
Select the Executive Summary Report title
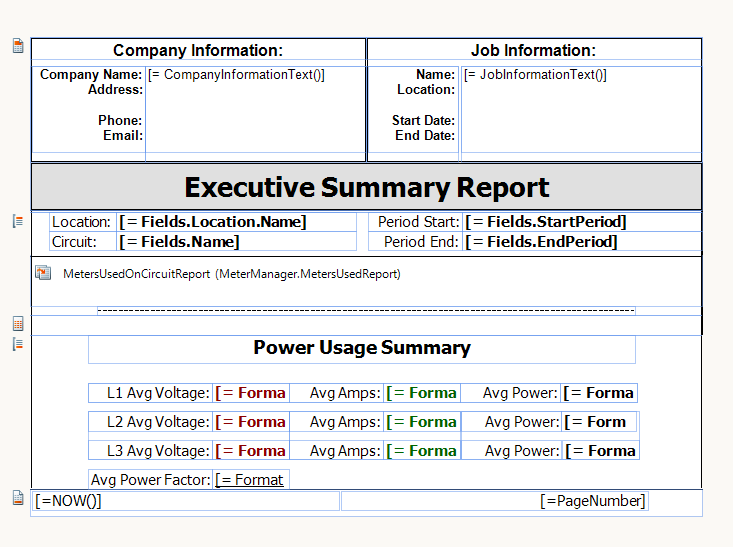366,187
